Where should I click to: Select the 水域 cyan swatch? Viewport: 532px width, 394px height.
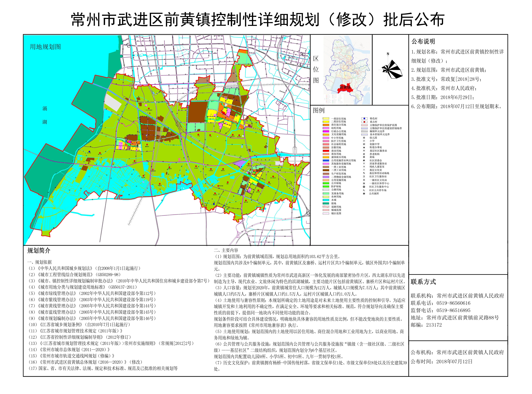pos(326,200)
